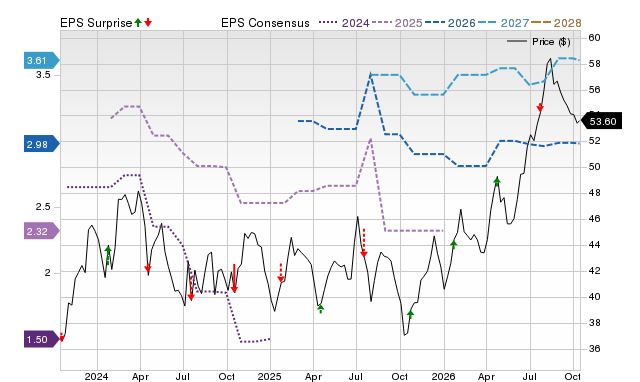The image size is (640, 382).
Task: Click the 2 EPS axis label
Action: (x=47, y=273)
